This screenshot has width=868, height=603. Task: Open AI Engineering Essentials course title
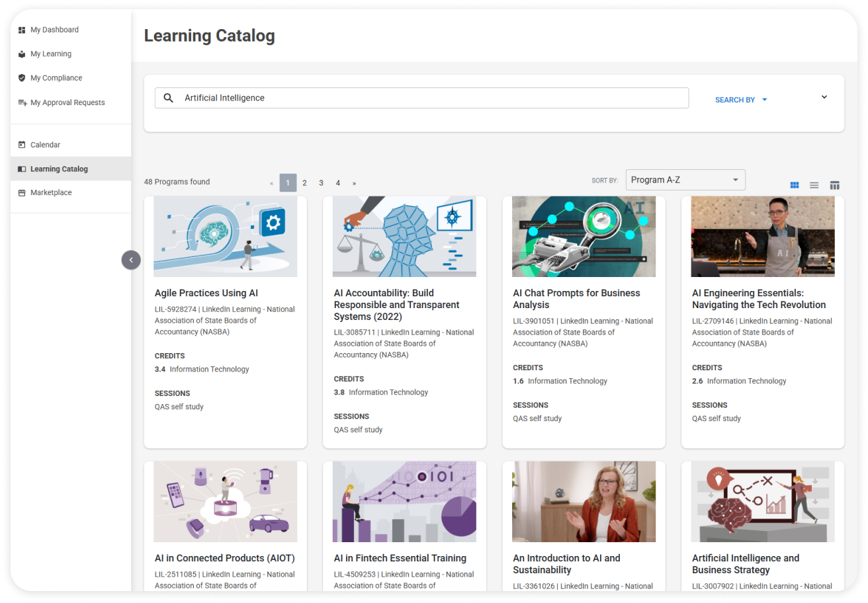pyautogui.click(x=759, y=299)
